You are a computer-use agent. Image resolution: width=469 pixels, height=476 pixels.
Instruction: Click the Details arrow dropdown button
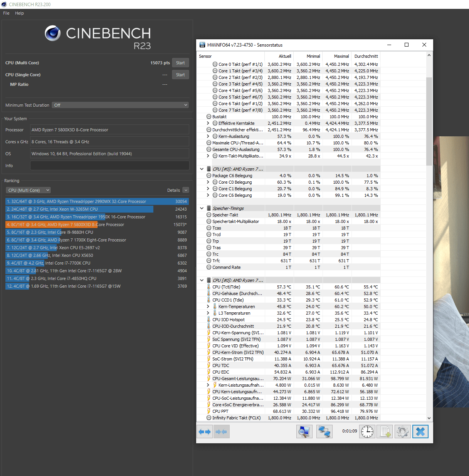pyautogui.click(x=186, y=190)
